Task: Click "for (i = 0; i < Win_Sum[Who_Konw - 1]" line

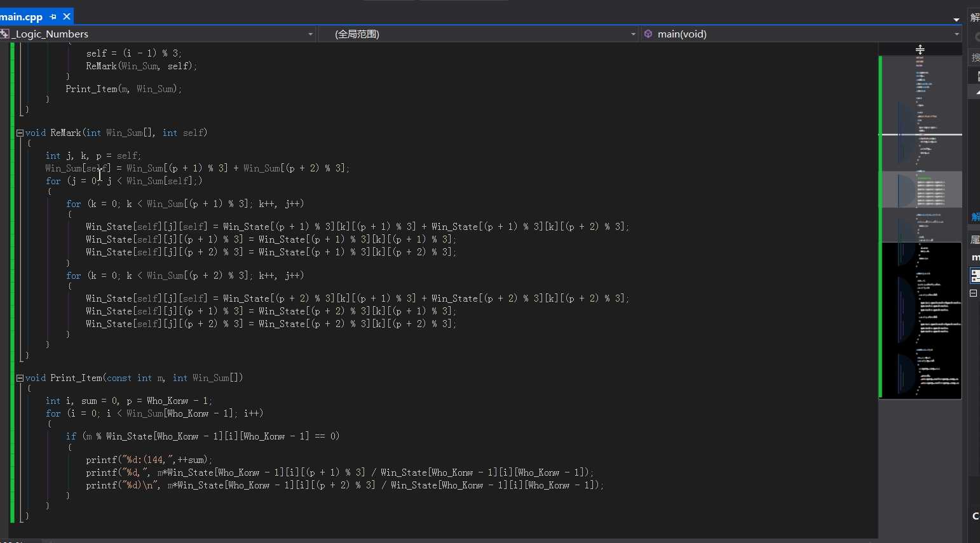Action: coord(154,413)
